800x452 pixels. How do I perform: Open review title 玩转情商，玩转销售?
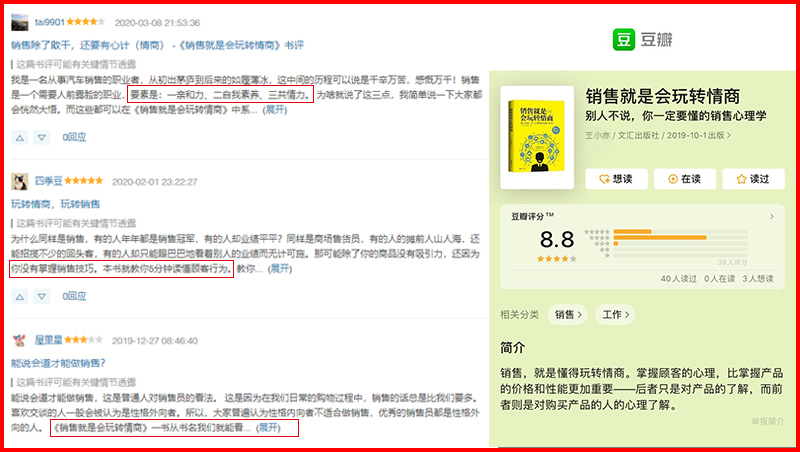tap(56, 204)
